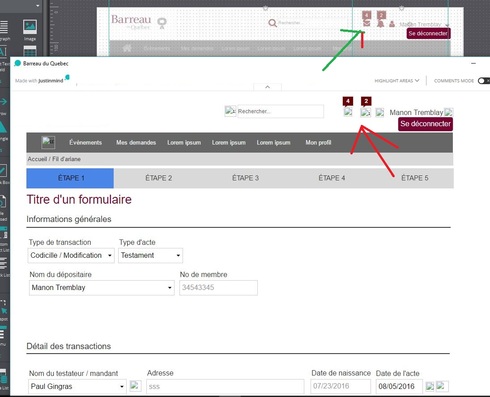
Task: Click Se déconnecter in the background canvas
Action: pyautogui.click(x=428, y=33)
